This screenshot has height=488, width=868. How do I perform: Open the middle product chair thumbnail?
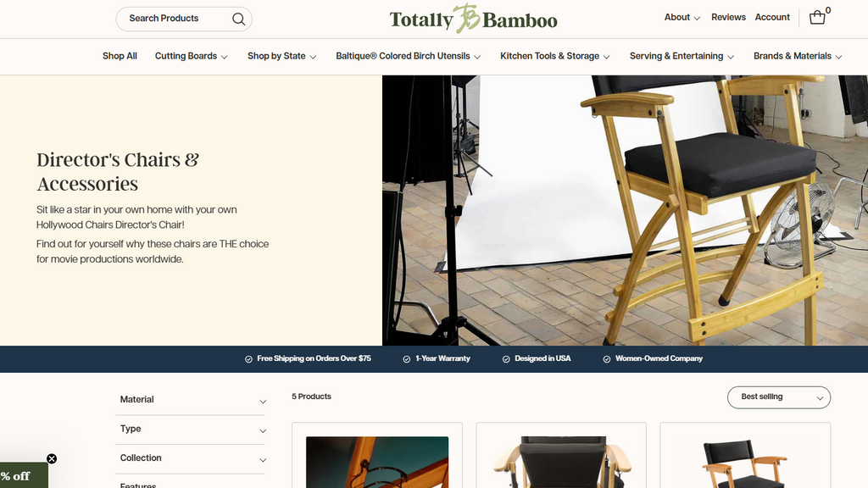coord(561,462)
